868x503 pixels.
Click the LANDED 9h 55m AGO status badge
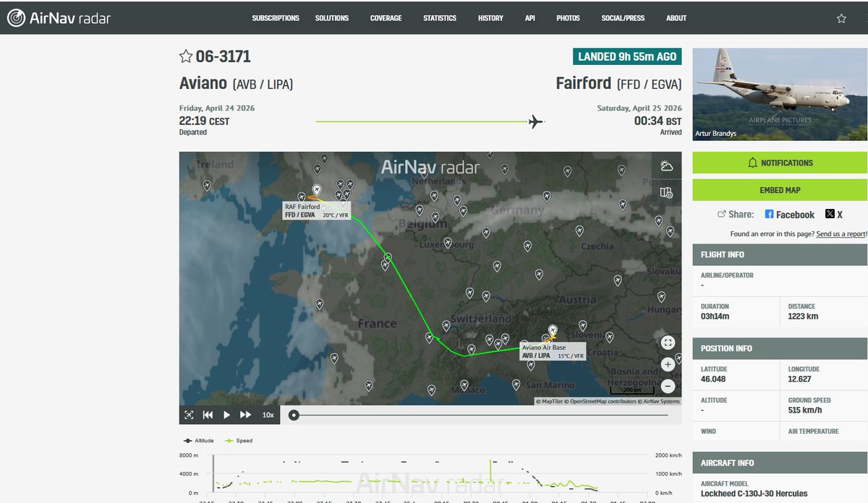pyautogui.click(x=627, y=57)
